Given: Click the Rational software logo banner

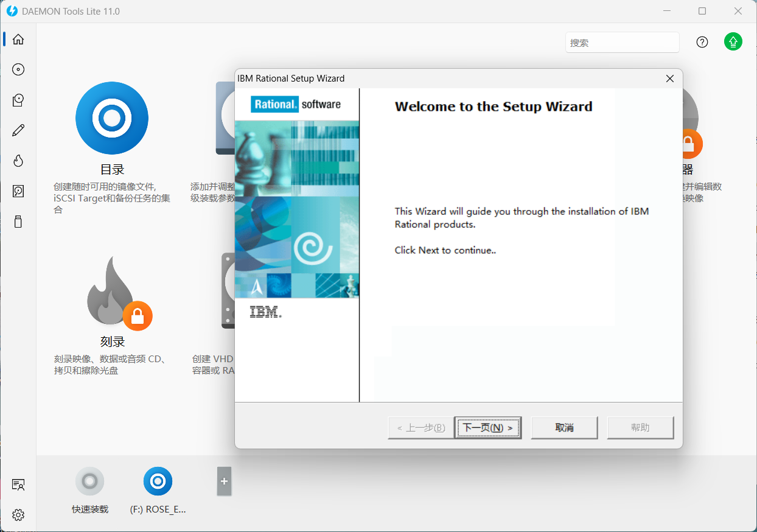Looking at the screenshot, I should [x=296, y=104].
